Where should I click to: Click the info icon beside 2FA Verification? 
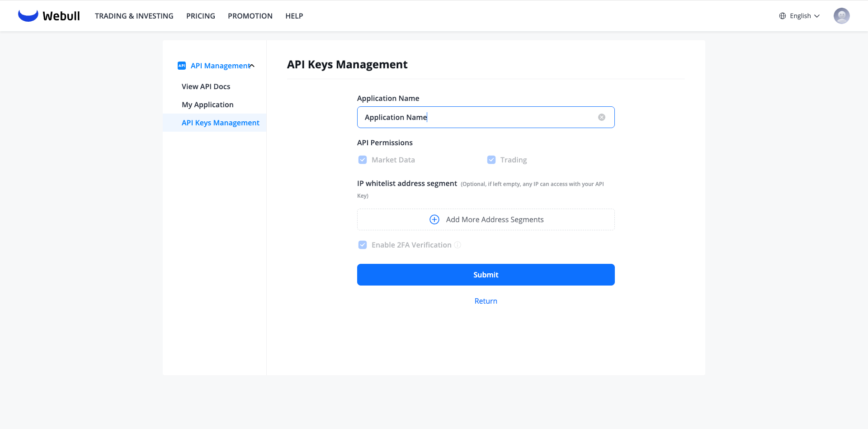[458, 245]
